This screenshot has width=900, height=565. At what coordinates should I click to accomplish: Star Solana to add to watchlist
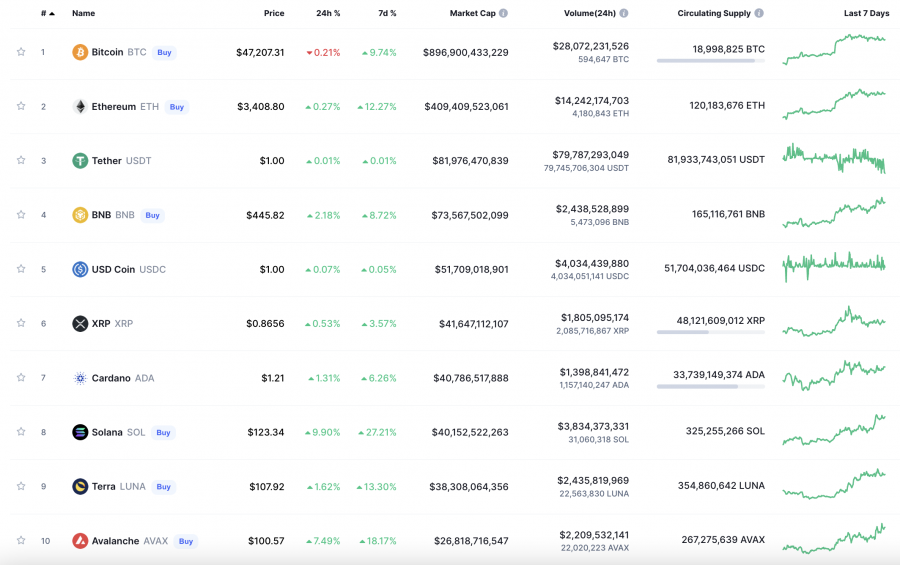coord(21,432)
